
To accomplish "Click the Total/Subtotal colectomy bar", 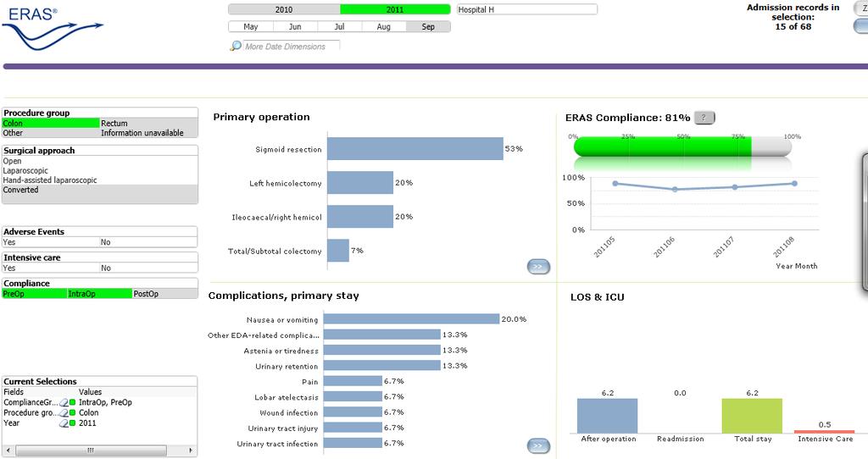I will (338, 251).
